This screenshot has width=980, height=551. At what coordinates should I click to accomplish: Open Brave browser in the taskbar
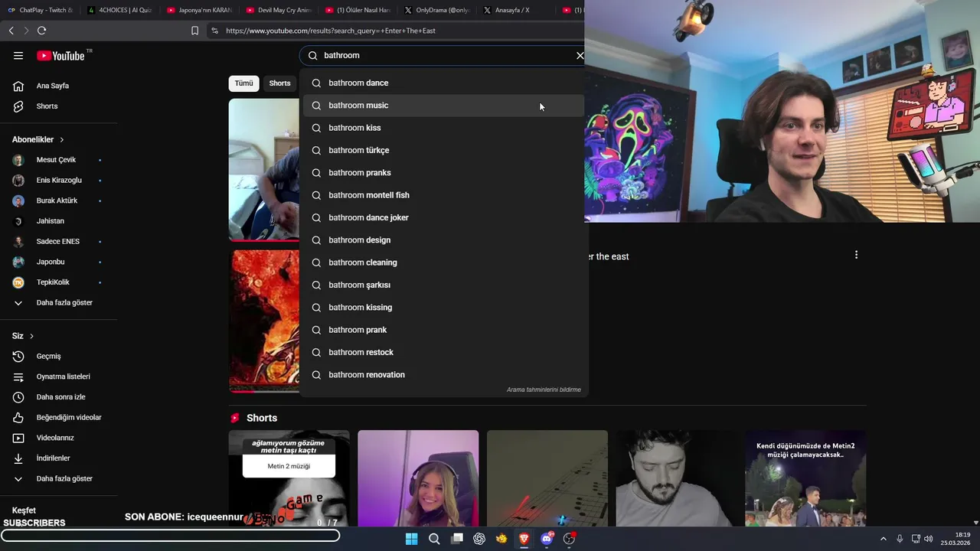pos(524,539)
